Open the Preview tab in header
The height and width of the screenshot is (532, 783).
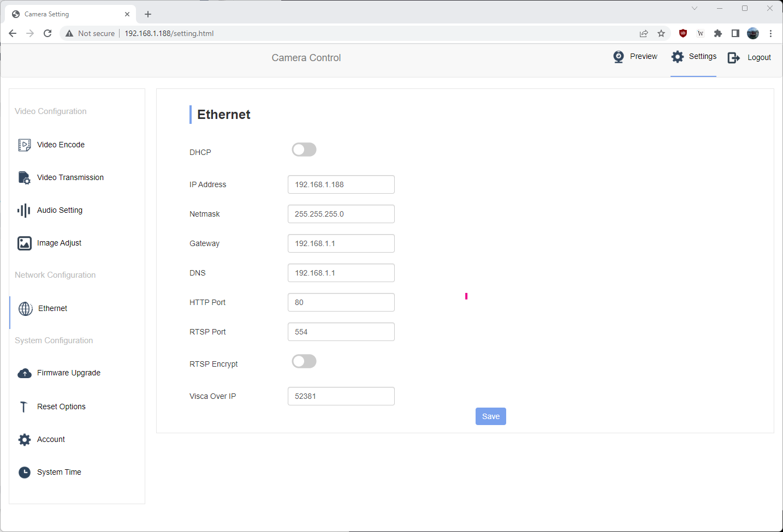(x=635, y=57)
